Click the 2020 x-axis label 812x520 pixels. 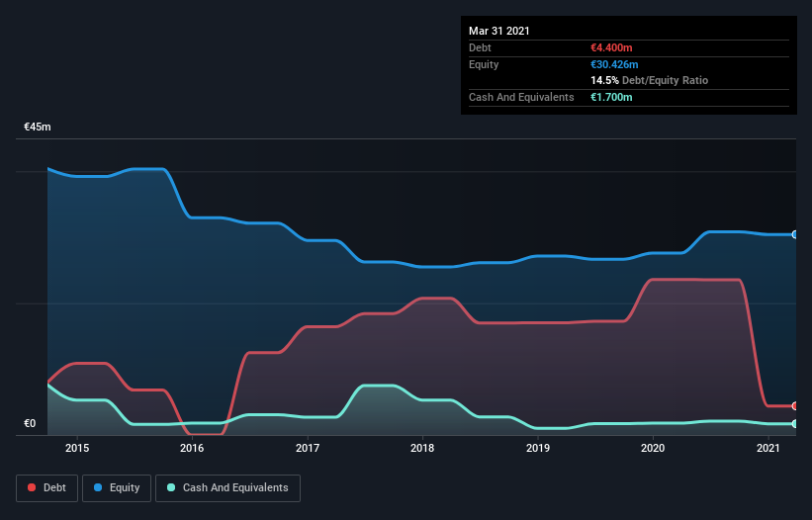pyautogui.click(x=653, y=448)
